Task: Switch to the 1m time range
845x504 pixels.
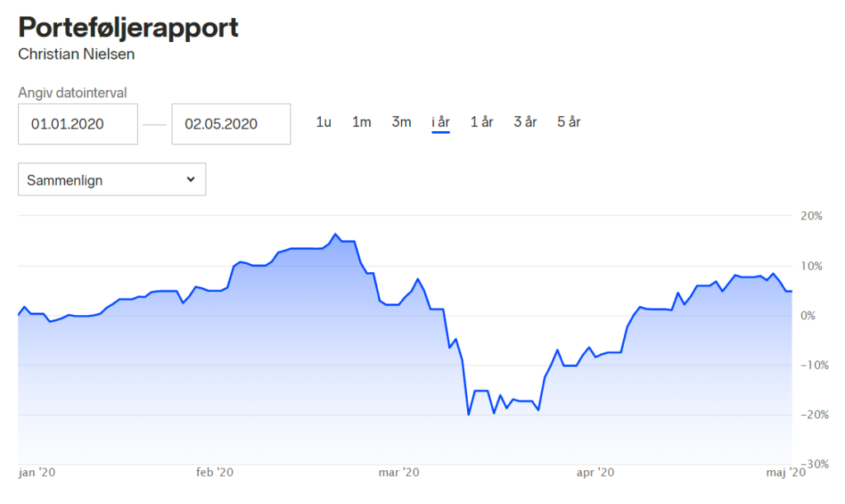Action: click(361, 122)
